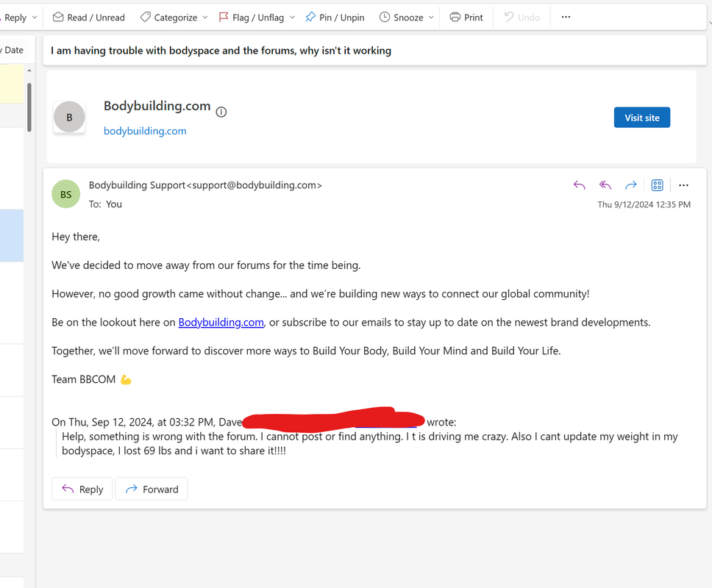This screenshot has height=588, width=712.
Task: Expand the Snooze dropdown arrow
Action: (x=431, y=18)
